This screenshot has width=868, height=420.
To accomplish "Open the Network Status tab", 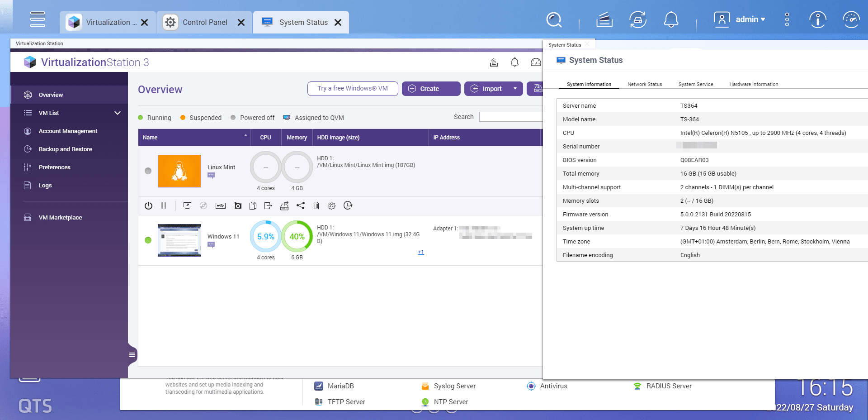I will point(645,84).
